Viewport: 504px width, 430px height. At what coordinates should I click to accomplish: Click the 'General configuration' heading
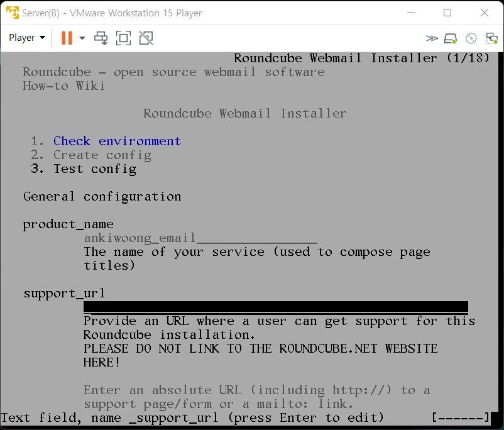tap(102, 197)
